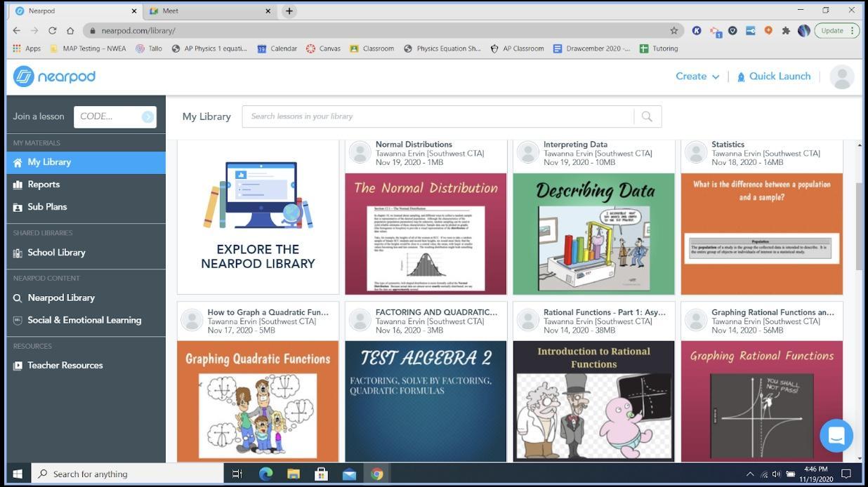Open MAP Testing - NWEA bookmark
The width and height of the screenshot is (868, 487).
point(88,48)
